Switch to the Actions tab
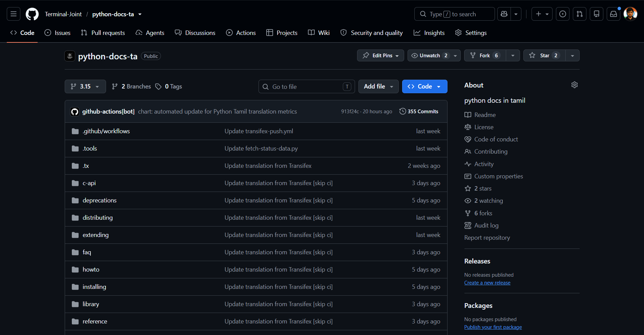 pos(241,33)
